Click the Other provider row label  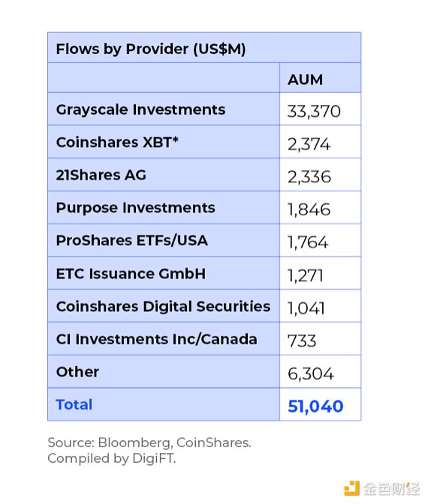point(77,372)
